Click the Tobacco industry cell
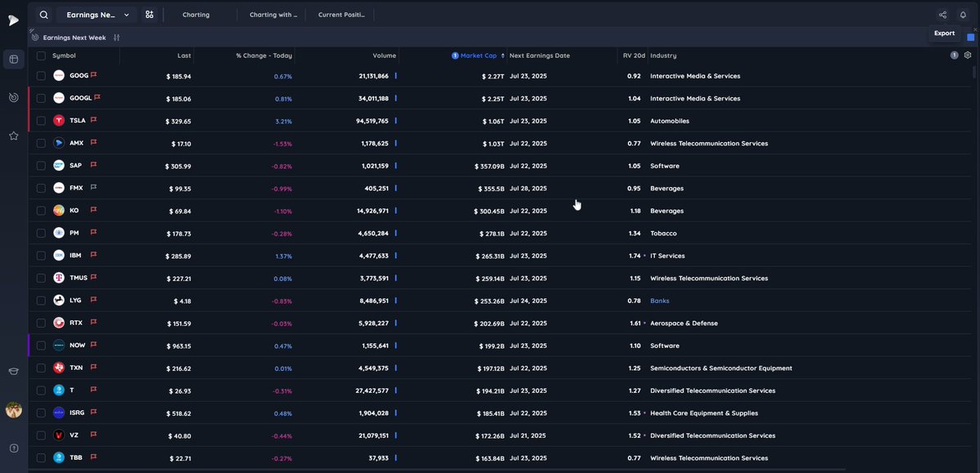The image size is (980, 473). 663,233
